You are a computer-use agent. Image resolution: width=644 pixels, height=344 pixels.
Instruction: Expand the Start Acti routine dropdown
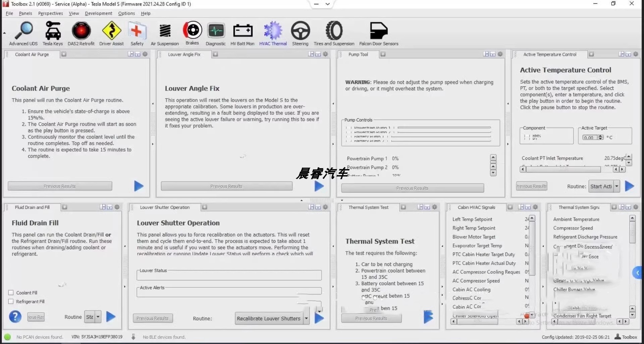click(616, 186)
